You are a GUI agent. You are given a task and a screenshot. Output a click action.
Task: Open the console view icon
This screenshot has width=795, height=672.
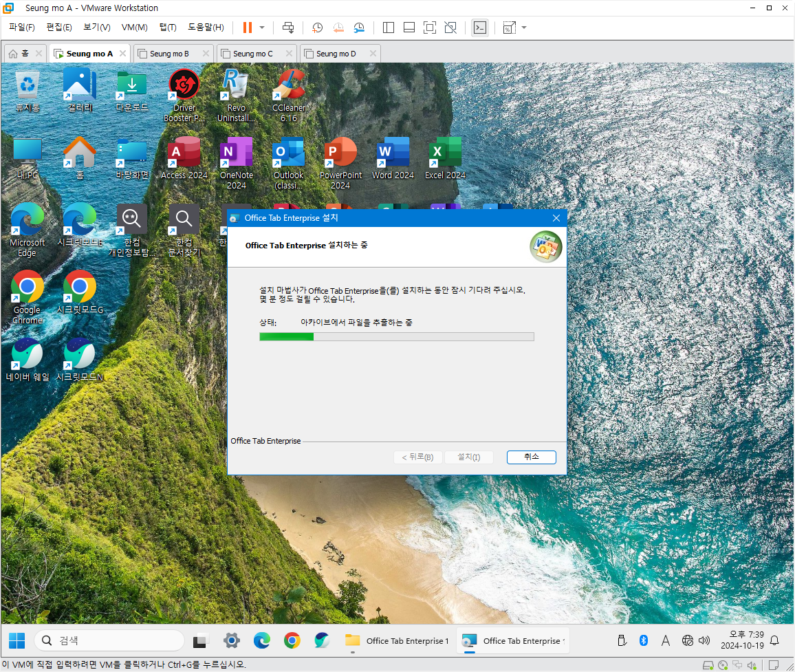pyautogui.click(x=479, y=28)
